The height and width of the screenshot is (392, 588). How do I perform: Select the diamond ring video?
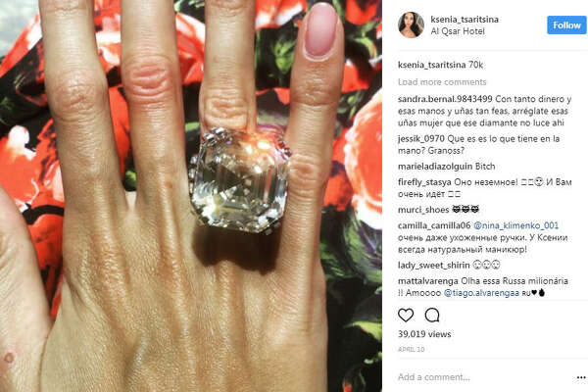(191, 196)
